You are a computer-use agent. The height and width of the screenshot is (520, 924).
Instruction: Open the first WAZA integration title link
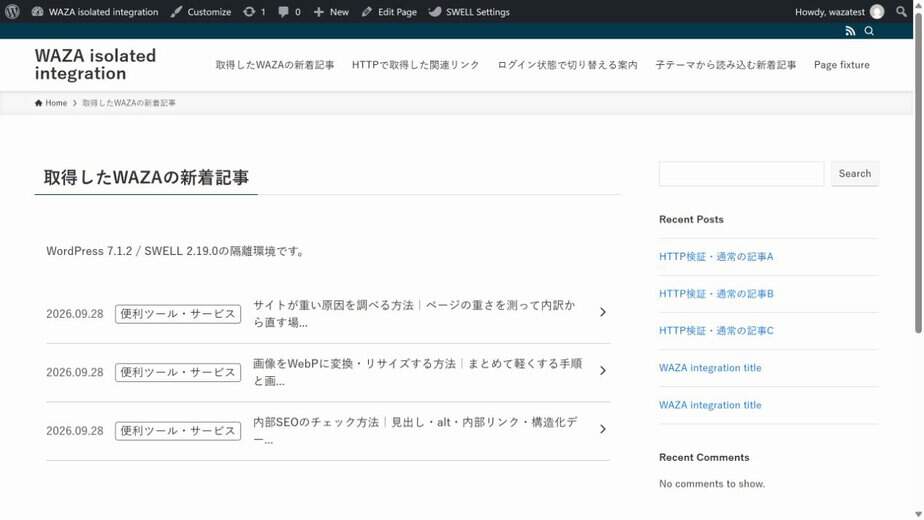coord(710,368)
